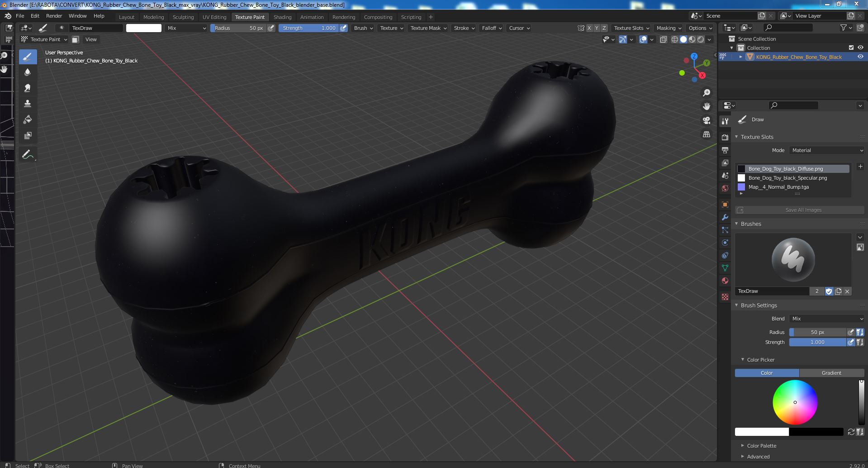Open the View Layer properties tab

coord(725,162)
